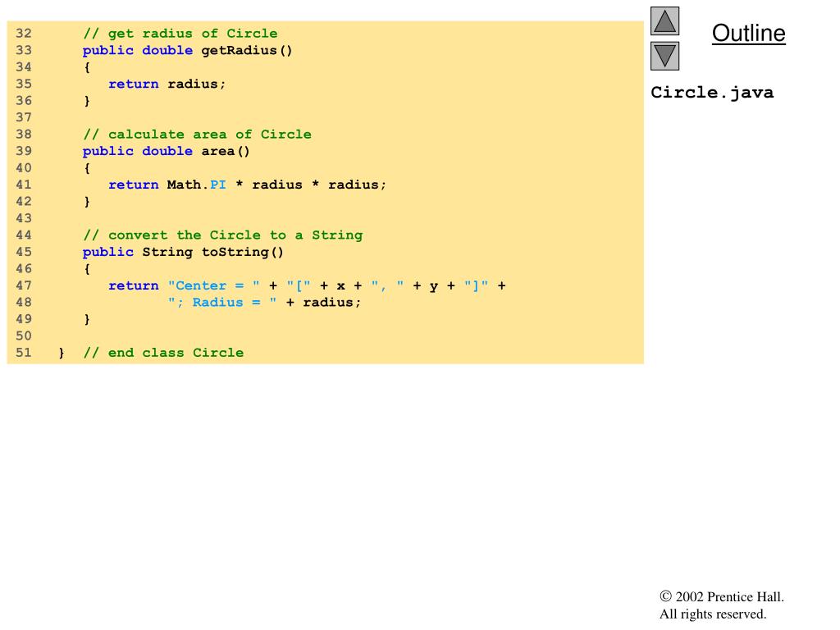Screen dimensions: 840x630
Task: Click the "; Radius = " string on line 48
Action: pyautogui.click(x=222, y=302)
